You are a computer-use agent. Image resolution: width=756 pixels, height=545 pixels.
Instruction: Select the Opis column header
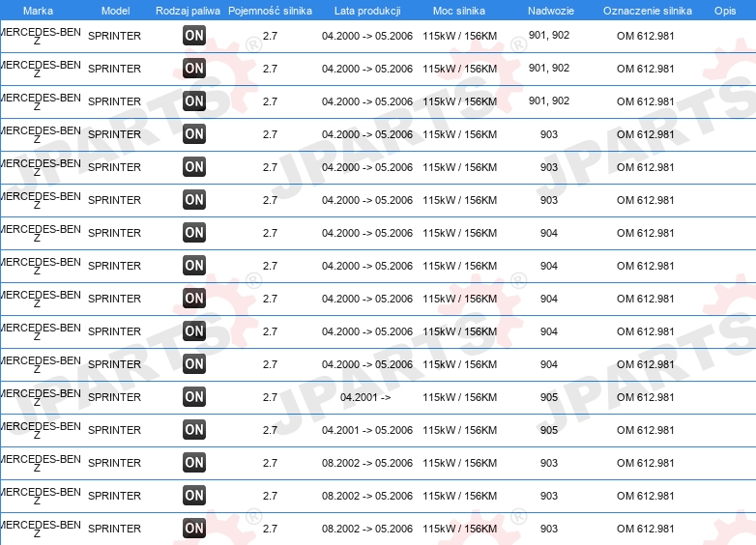pos(725,11)
